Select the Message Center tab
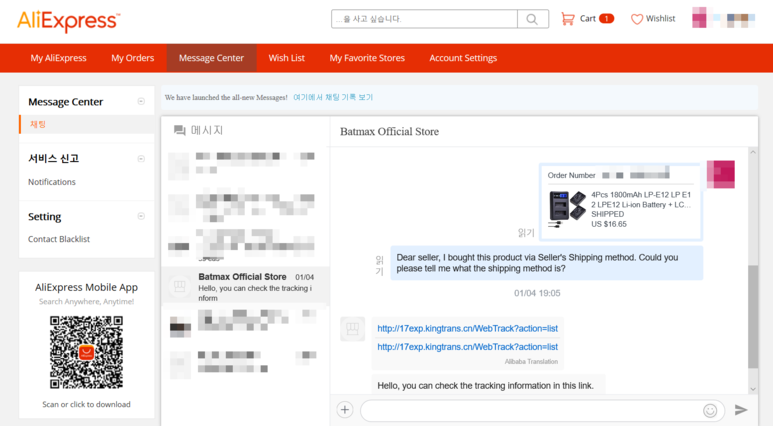The height and width of the screenshot is (426, 773). click(211, 58)
